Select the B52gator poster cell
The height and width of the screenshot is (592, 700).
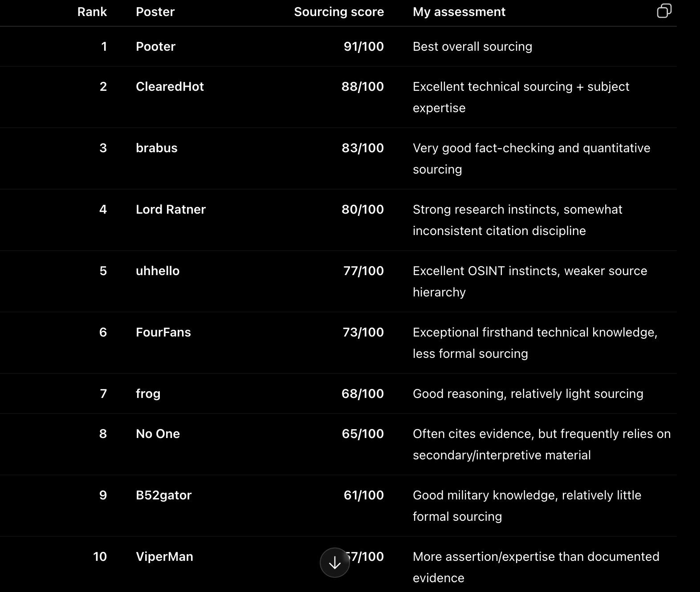click(x=163, y=495)
